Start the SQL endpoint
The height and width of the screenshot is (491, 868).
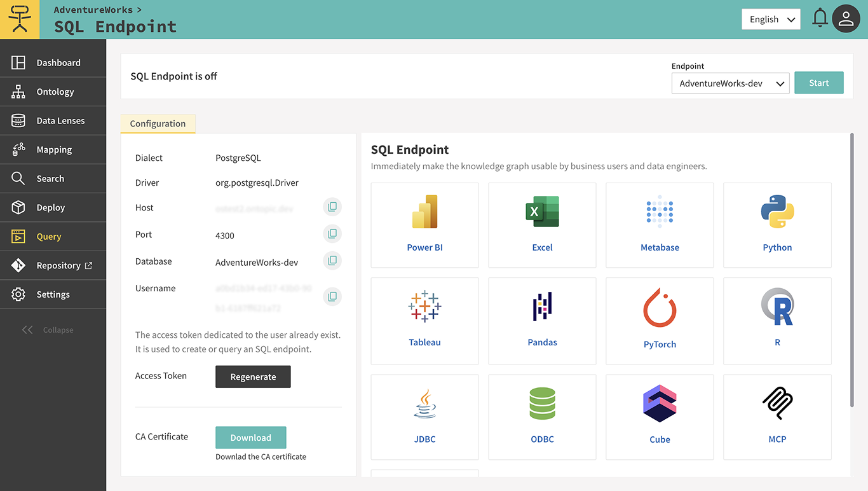click(x=819, y=83)
